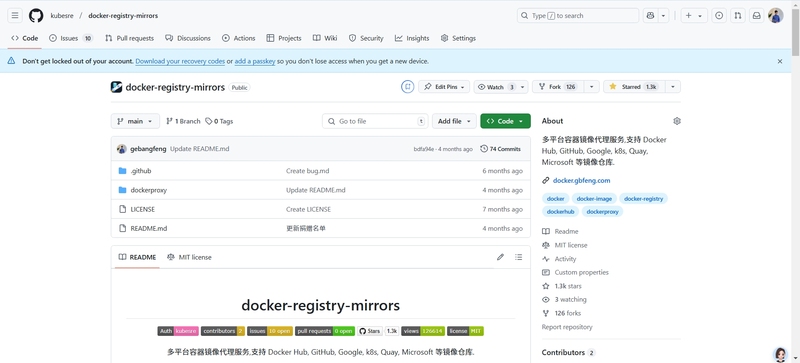Screen dimensions: 800x363
Task: Open the Discussions tab
Action: (x=188, y=38)
